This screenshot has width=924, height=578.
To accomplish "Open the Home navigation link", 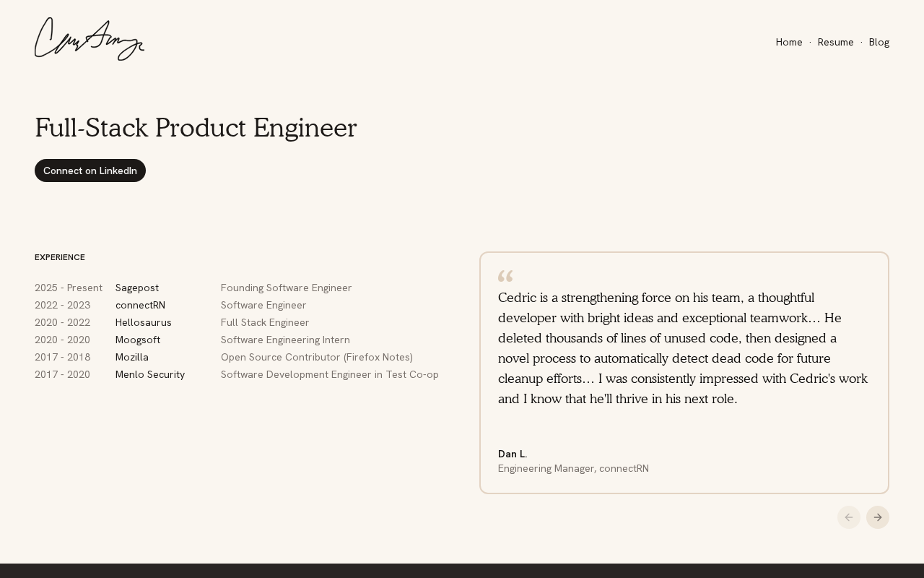I will [x=789, y=42].
